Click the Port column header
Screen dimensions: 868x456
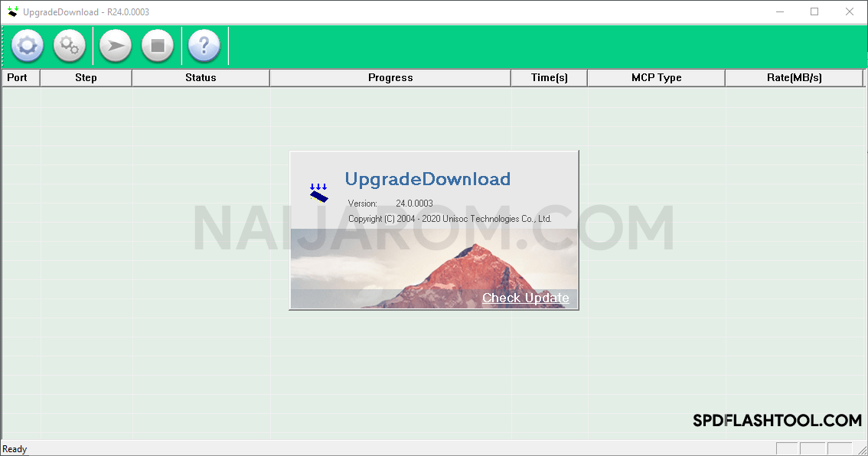click(21, 78)
